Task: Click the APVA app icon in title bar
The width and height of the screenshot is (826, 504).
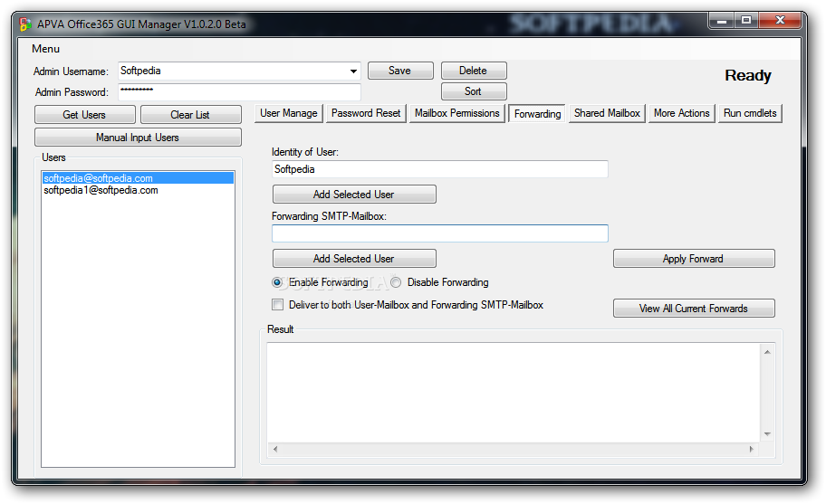Action: (24, 24)
